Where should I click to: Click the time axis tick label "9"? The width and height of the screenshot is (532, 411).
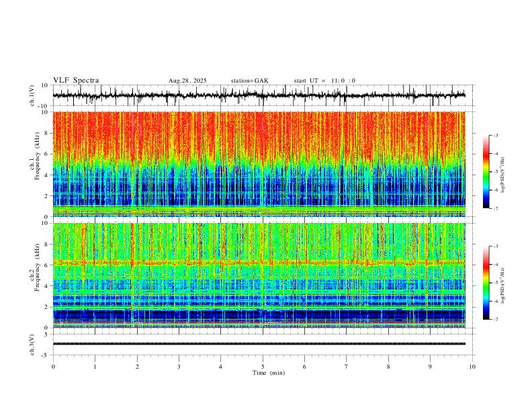point(430,367)
